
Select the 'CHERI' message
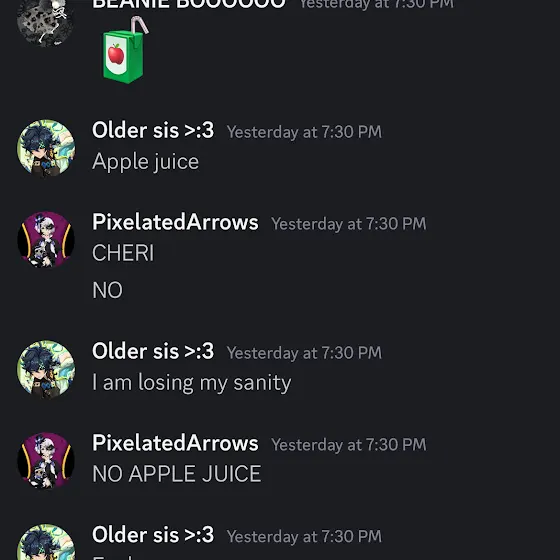[x=123, y=253]
